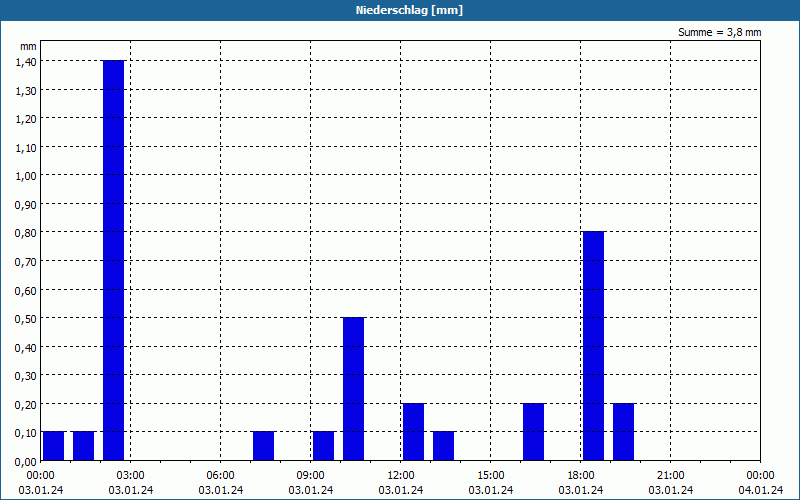Click the 09:00 time label on x-axis
Viewport: 800px width, 500px height.
click(311, 476)
